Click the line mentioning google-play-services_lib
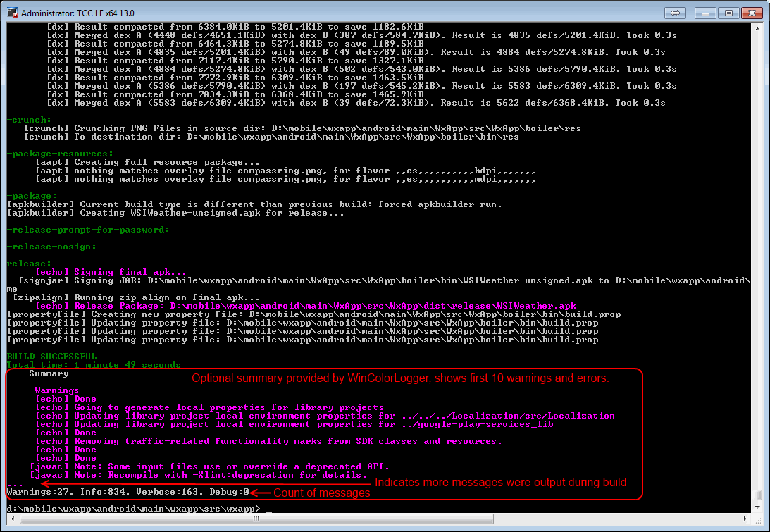The height and width of the screenshot is (532, 770). 294,424
